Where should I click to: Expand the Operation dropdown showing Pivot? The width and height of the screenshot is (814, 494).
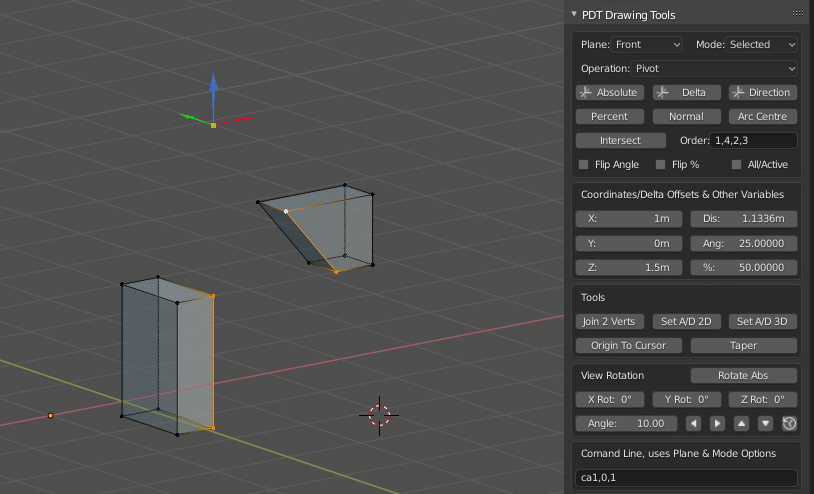coord(714,68)
